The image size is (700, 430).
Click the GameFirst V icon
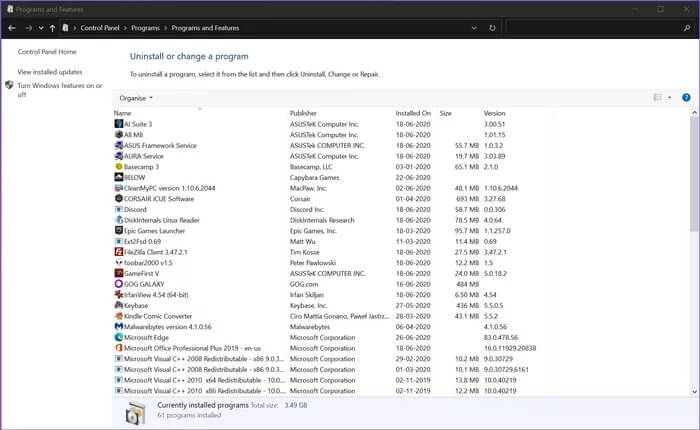pos(118,273)
